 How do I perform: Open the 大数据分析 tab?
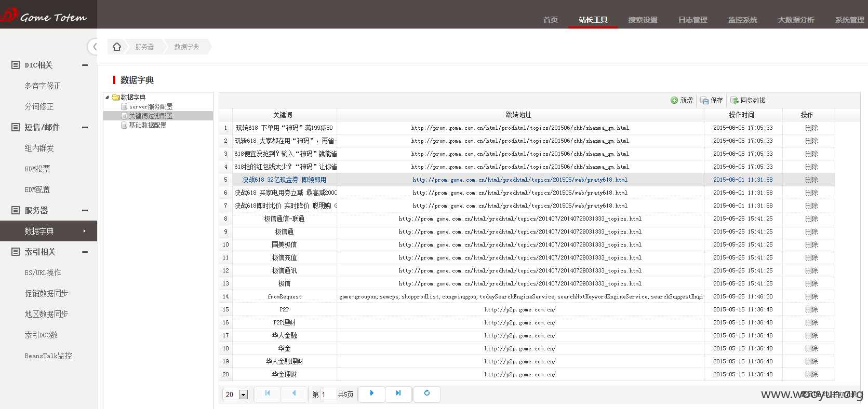coord(796,20)
